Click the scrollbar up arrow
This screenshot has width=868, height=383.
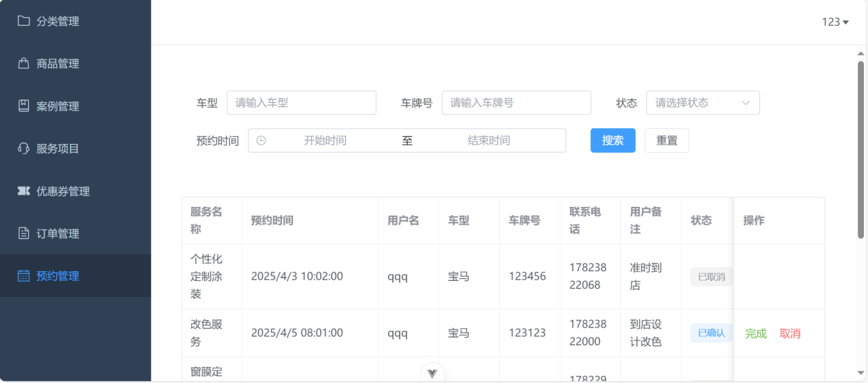pyautogui.click(x=860, y=53)
